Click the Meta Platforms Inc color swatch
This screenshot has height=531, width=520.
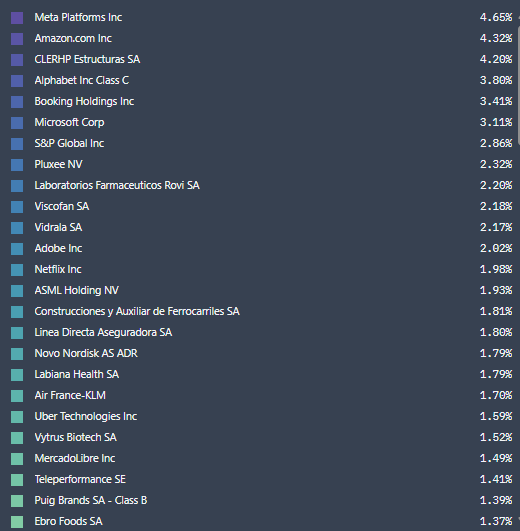(17, 18)
